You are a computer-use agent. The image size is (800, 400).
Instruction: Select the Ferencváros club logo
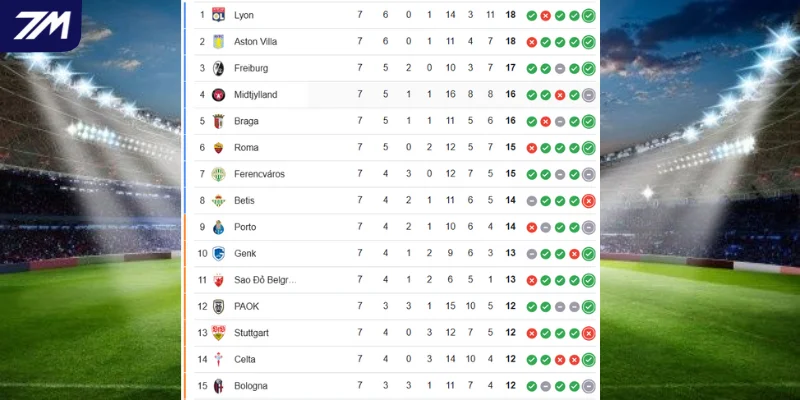pyautogui.click(x=218, y=174)
